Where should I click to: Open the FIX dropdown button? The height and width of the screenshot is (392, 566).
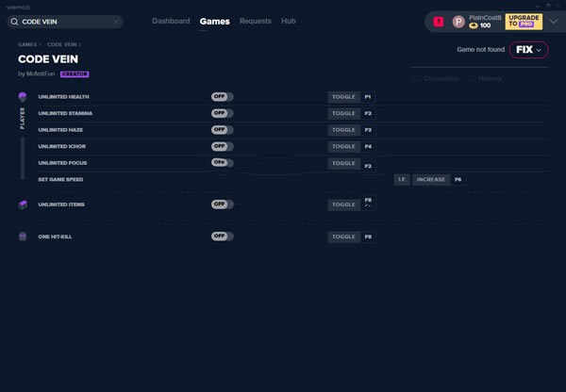point(529,50)
